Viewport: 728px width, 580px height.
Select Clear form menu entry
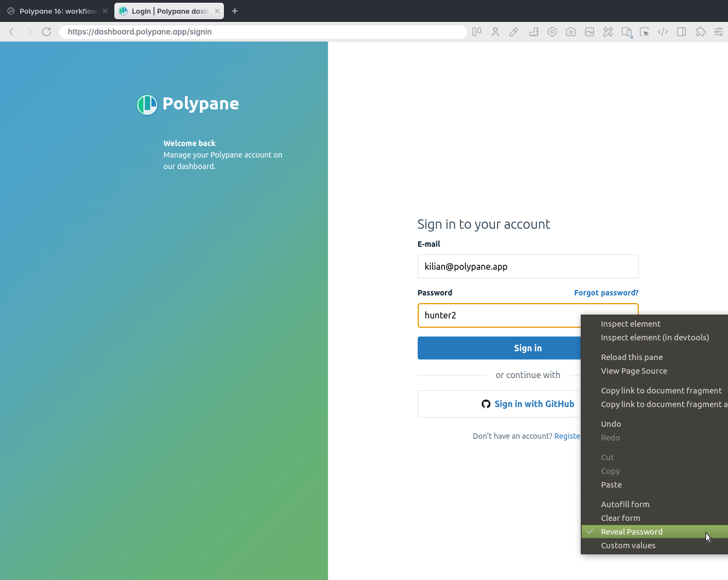[655, 518]
